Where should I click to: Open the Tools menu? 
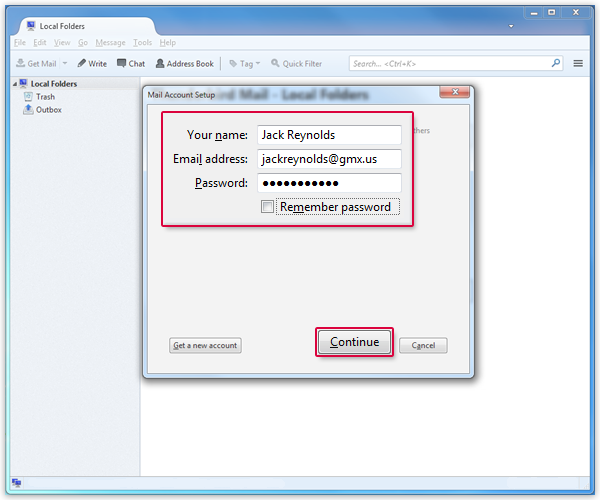142,43
